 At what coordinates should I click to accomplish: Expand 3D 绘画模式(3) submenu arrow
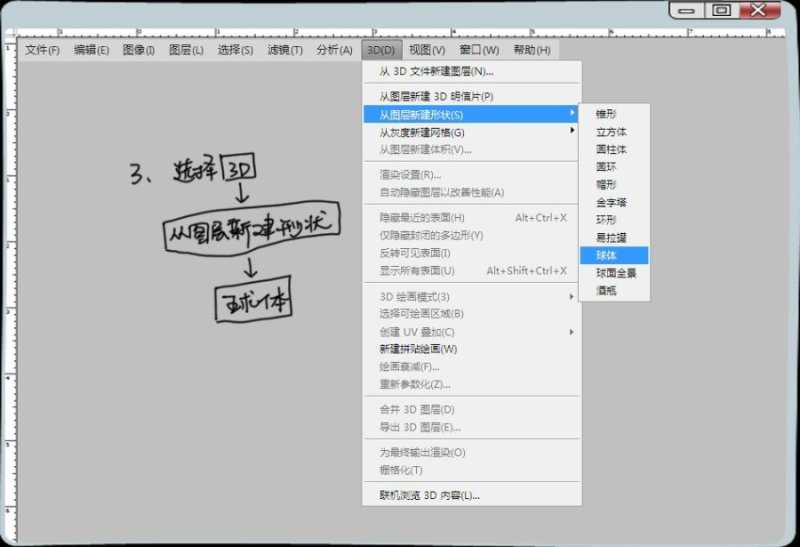[572, 296]
